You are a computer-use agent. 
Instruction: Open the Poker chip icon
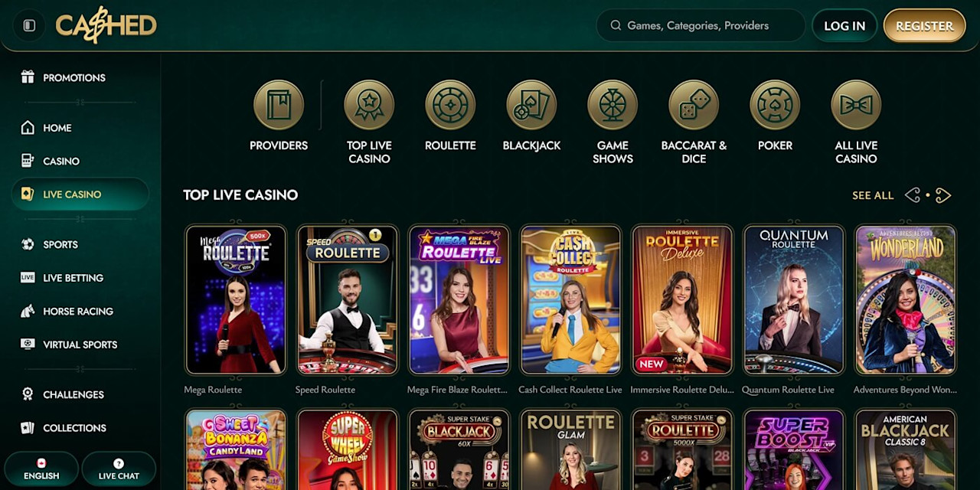[775, 105]
